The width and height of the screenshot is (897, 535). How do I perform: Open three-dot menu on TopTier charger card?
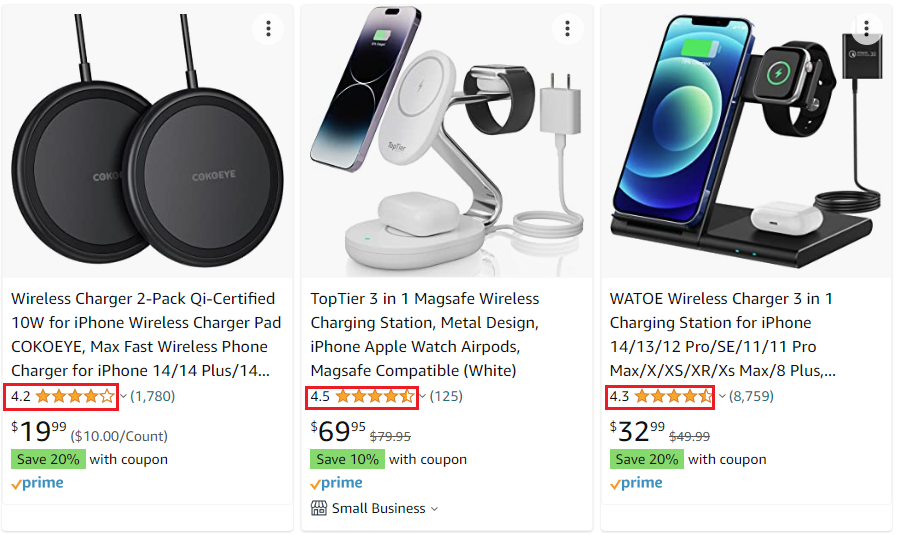(567, 29)
